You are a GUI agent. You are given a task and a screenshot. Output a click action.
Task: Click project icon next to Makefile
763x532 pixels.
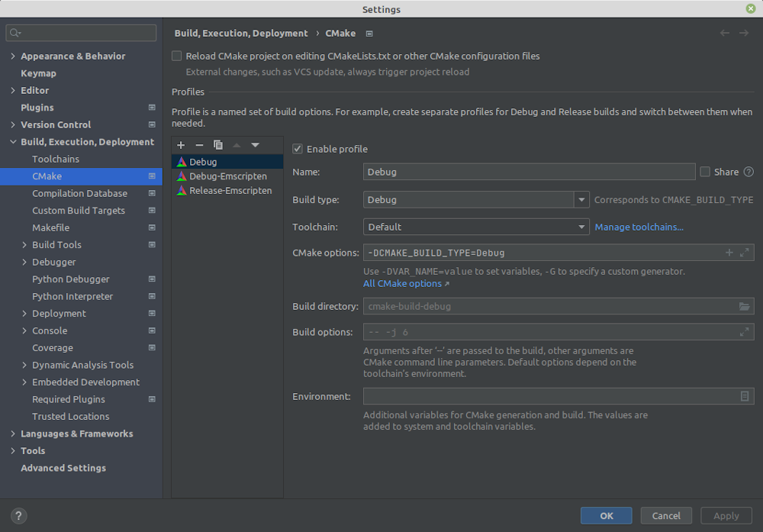point(152,227)
